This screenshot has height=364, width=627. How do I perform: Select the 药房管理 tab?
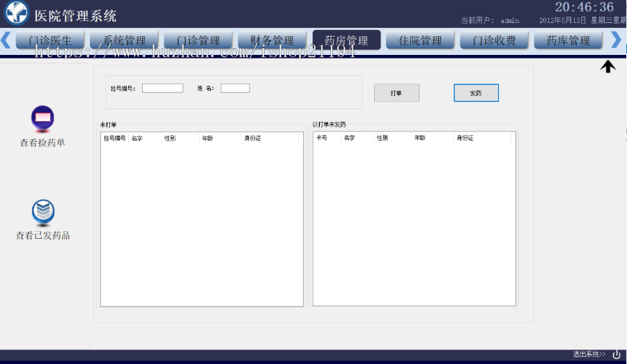(346, 40)
